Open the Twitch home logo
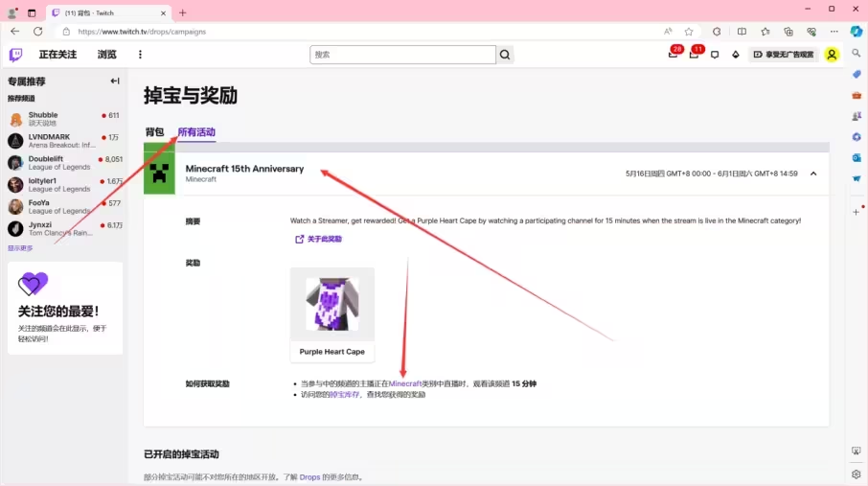 [x=15, y=55]
